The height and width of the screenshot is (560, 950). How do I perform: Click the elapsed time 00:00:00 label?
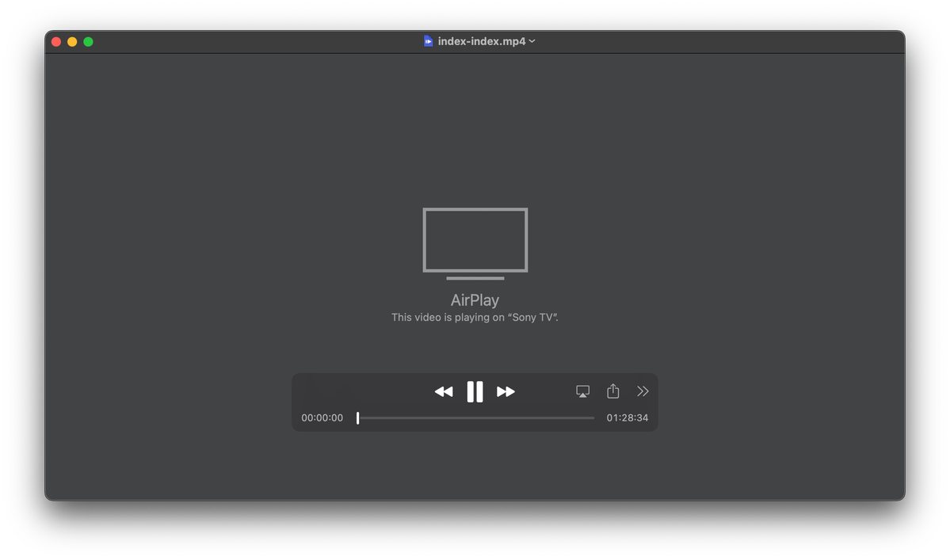click(x=322, y=417)
